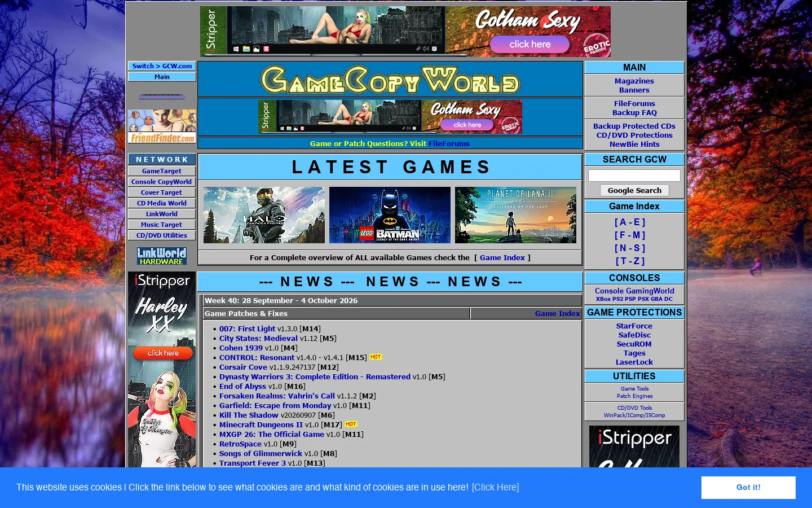Open CD Media World link
Image resolution: width=812 pixels, height=508 pixels.
pos(162,203)
